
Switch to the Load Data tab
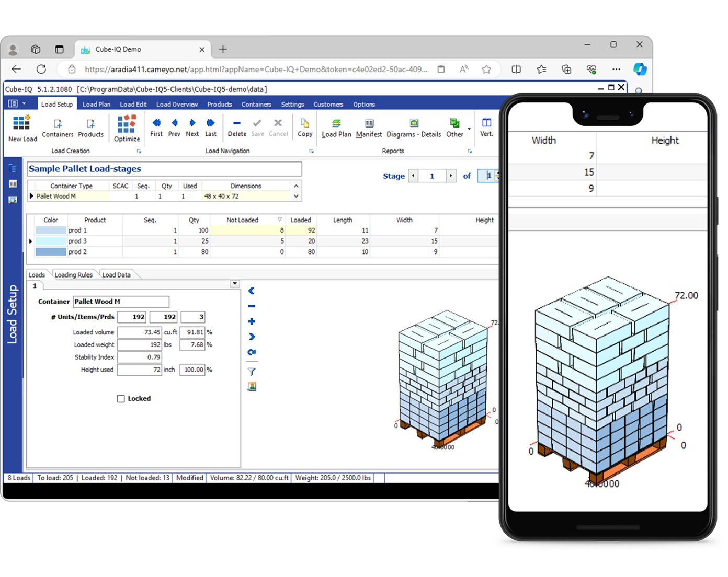coord(117,275)
